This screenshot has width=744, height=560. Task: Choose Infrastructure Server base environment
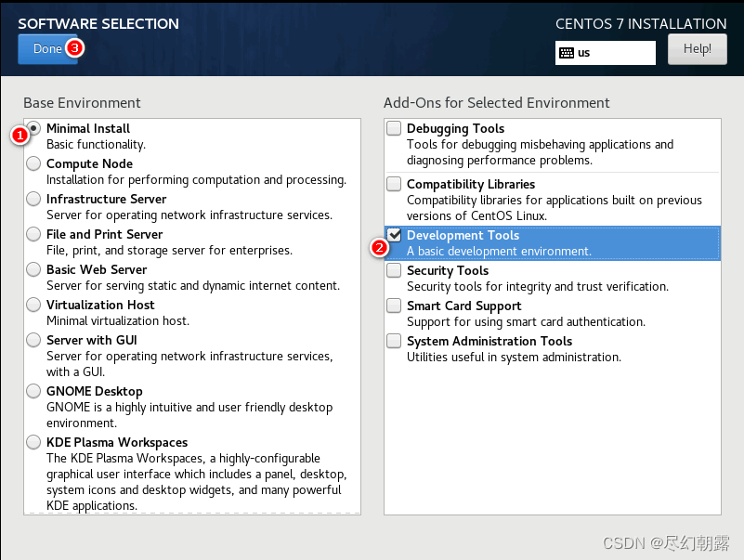33,199
